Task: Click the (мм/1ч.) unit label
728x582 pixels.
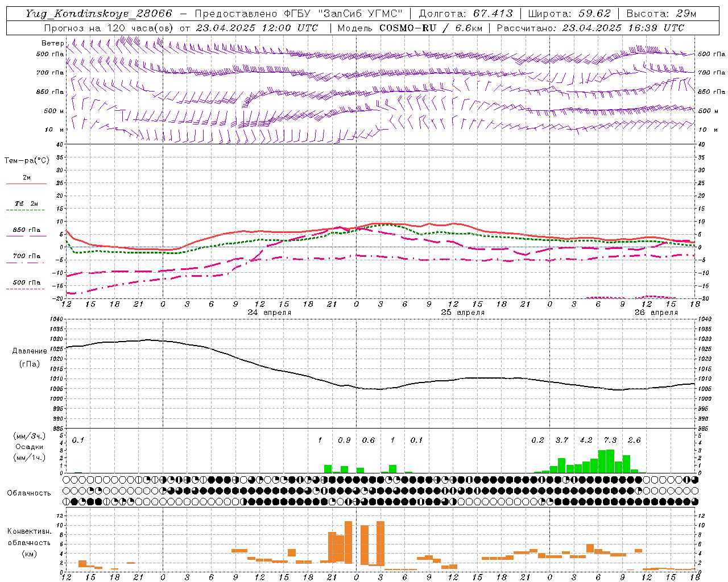Action: 30,458
